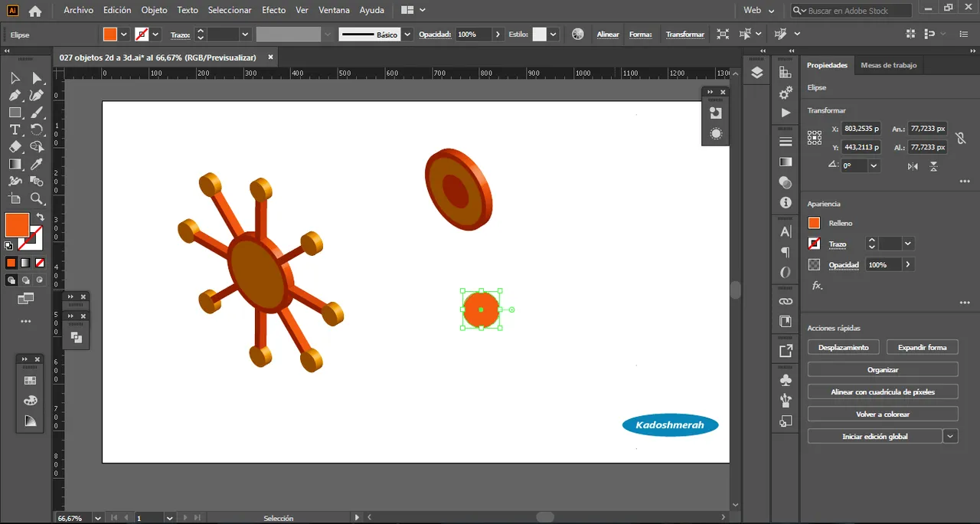Select the Direct Selection tool
980x524 pixels.
[37, 77]
